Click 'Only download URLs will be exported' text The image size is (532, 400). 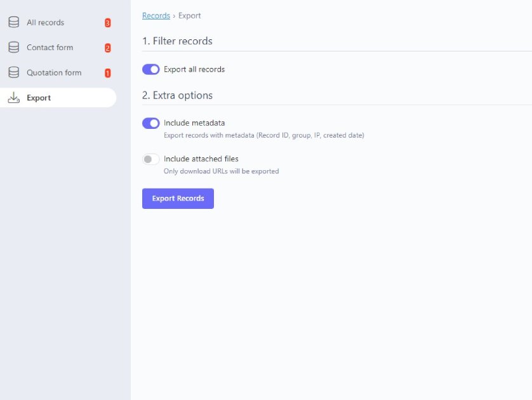point(221,171)
